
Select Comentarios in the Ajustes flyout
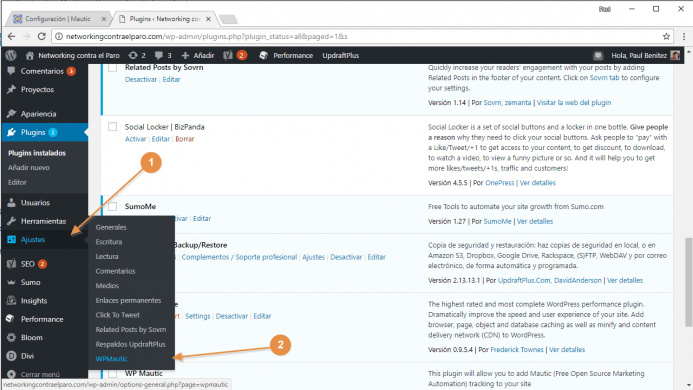point(115,271)
